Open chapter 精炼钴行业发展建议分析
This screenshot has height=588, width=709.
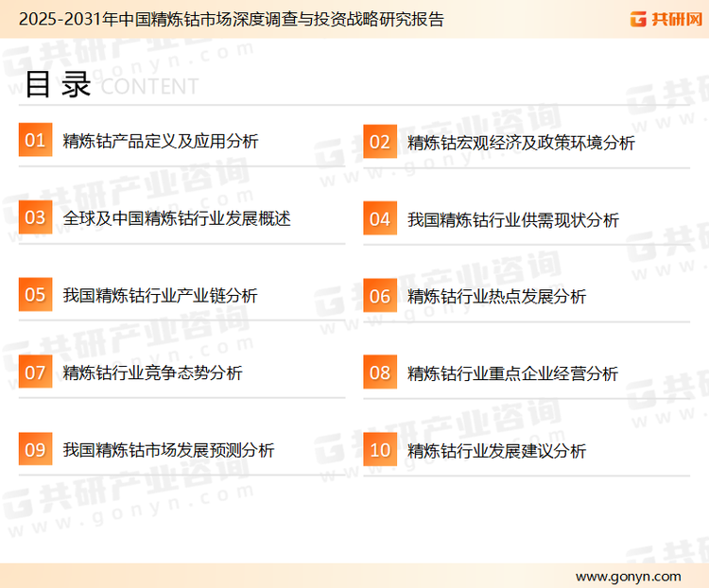496,452
